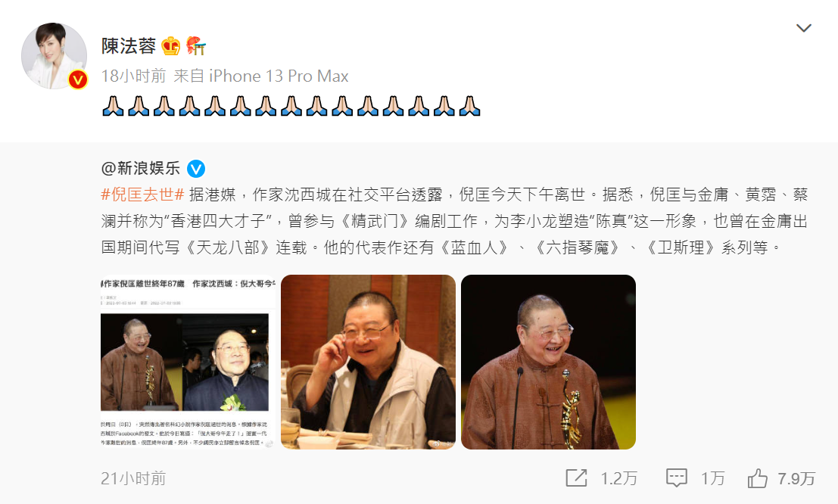Open the photo of man holding trophy
Screen dimensions: 838x504
pos(548,362)
